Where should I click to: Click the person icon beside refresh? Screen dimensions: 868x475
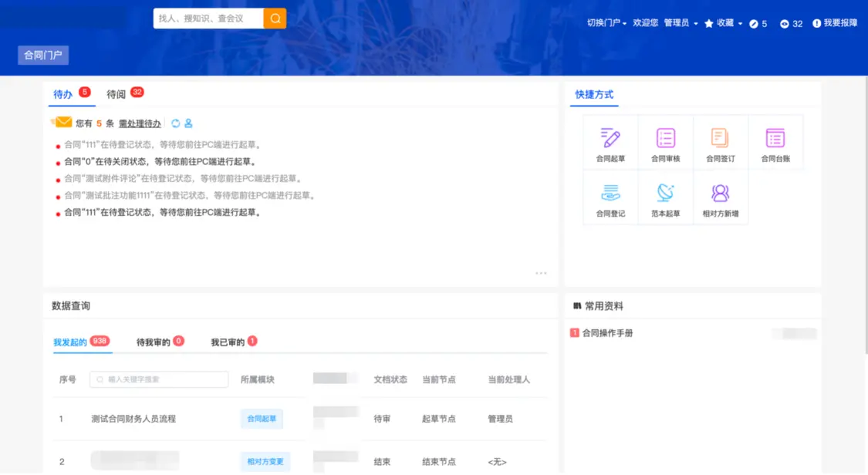tap(188, 123)
